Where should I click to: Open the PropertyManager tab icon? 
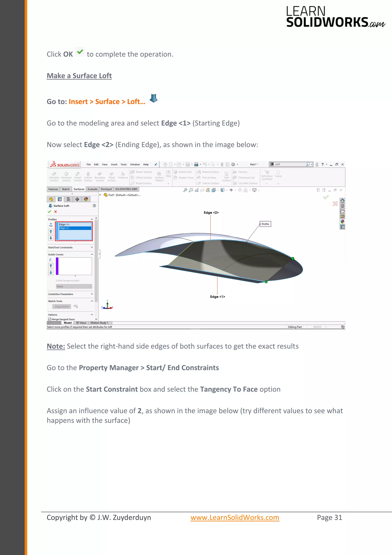click(60, 199)
